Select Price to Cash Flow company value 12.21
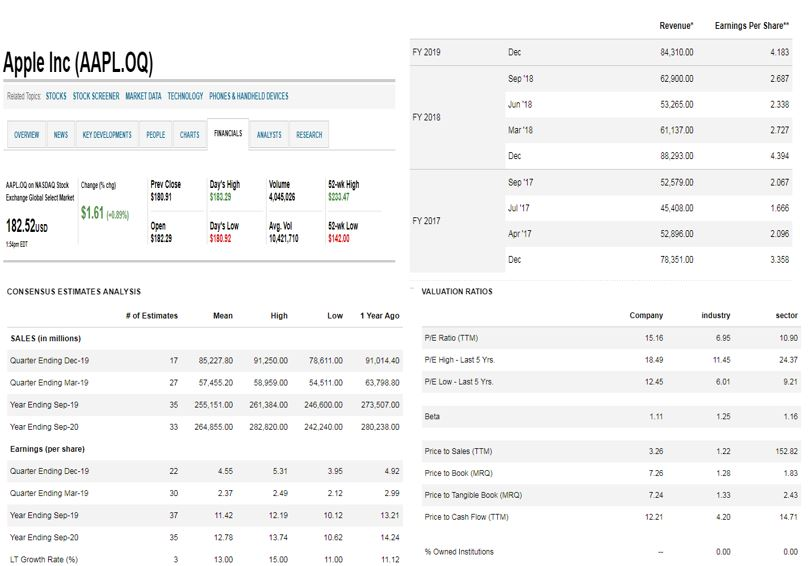Image resolution: width=808 pixels, height=566 pixels. coord(654,517)
